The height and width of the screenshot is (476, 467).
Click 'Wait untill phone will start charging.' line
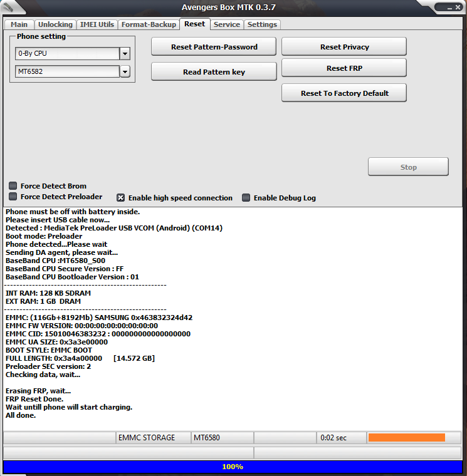click(x=69, y=407)
